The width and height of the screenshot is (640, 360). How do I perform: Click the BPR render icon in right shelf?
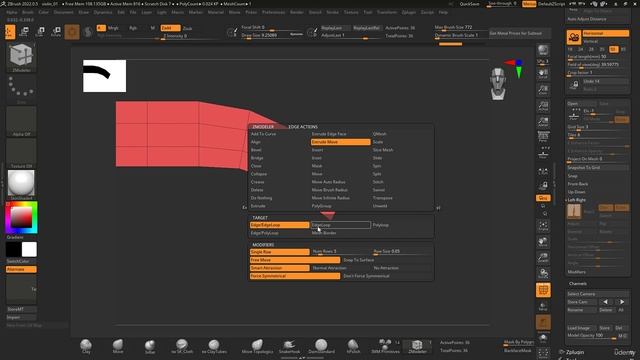(543, 50)
